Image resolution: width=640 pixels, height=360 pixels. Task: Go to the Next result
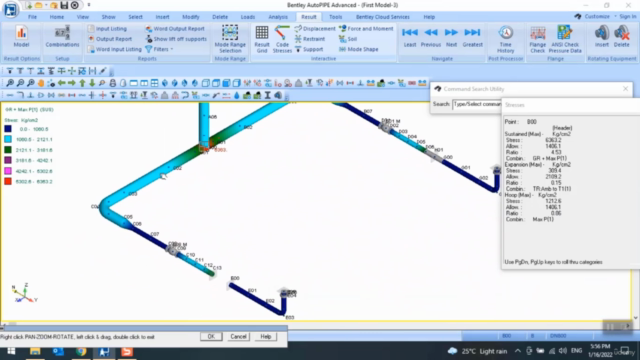click(451, 37)
